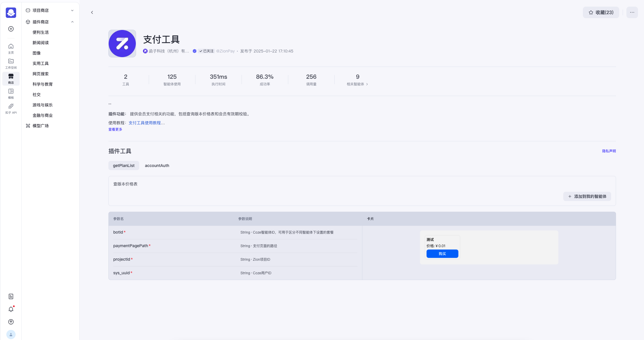Click the create new plus icon
The image size is (644, 340).
[11, 29]
